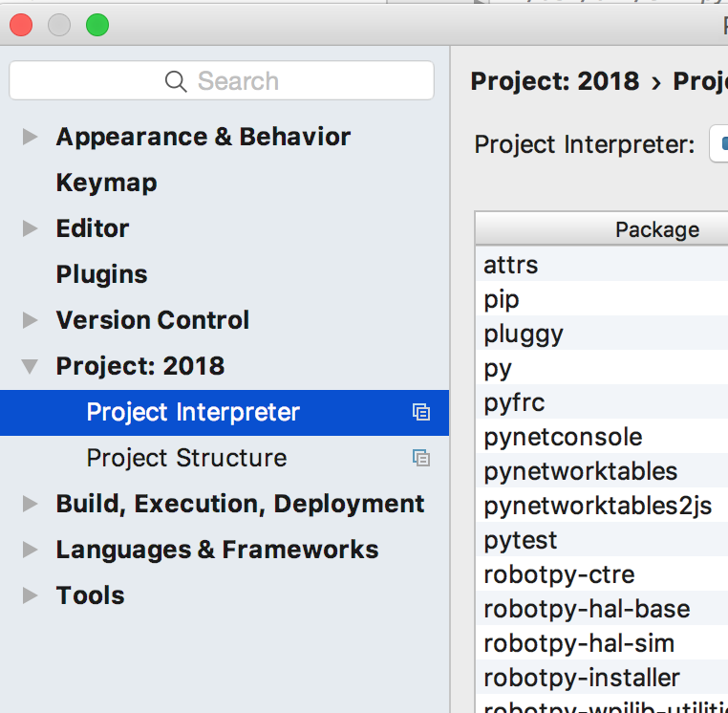Open Appearance & Behavior settings
728x713 pixels.
point(203,137)
